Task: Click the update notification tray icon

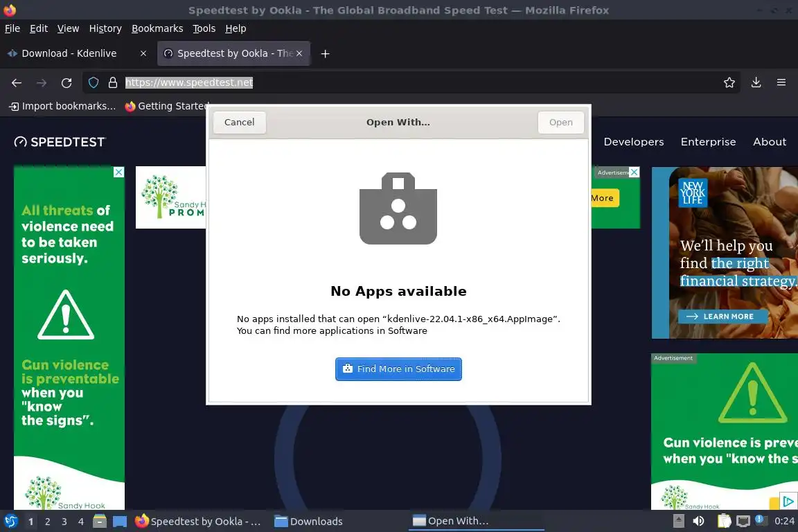Action: point(761,520)
